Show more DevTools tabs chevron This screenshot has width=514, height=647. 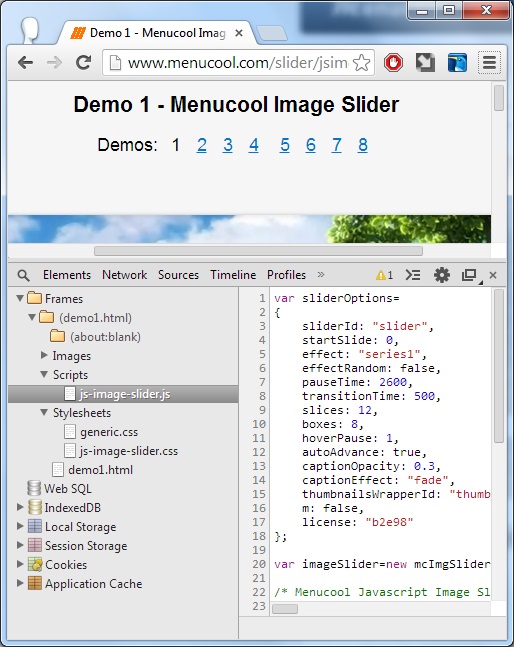(x=321, y=274)
